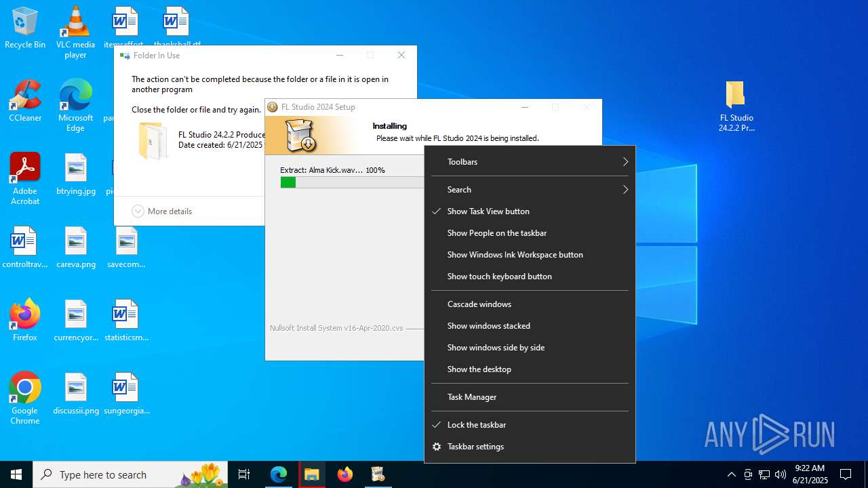Open Taskbar settings
The width and height of the screenshot is (868, 488).
pyautogui.click(x=530, y=447)
